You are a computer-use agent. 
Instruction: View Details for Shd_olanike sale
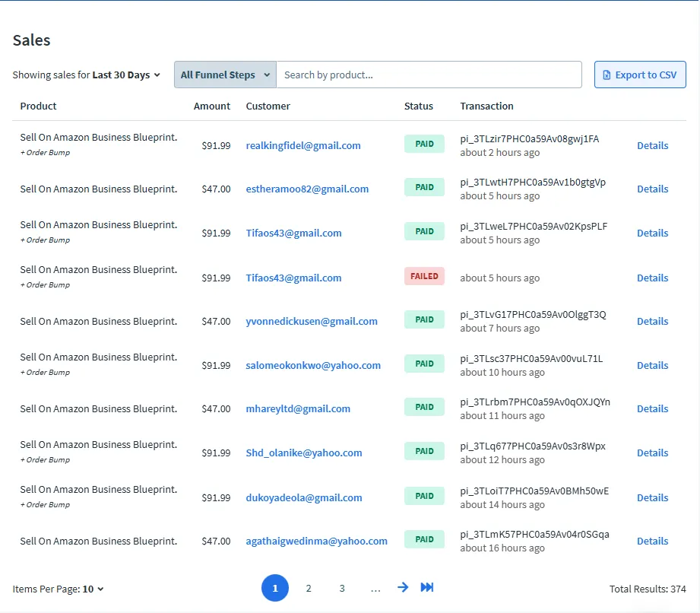[x=652, y=453]
